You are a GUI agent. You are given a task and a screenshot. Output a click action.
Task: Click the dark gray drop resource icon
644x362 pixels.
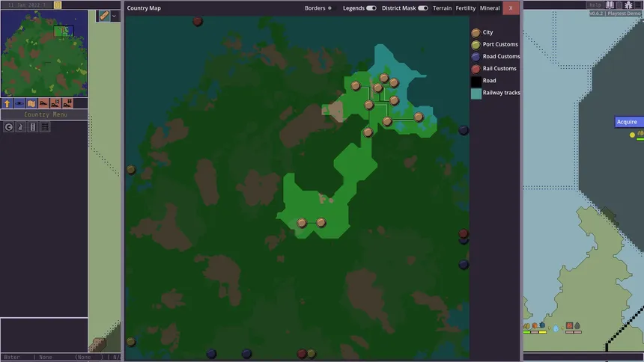pos(577,326)
